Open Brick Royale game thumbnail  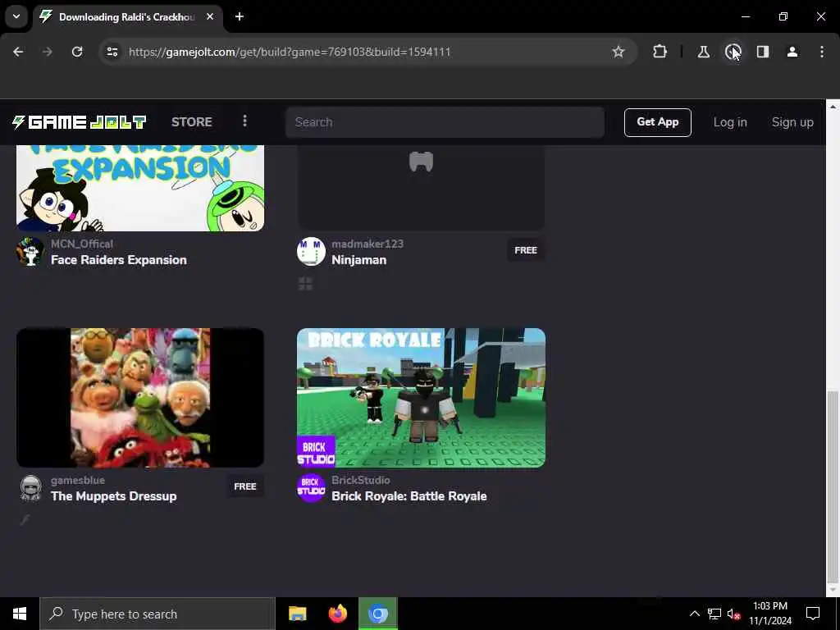pyautogui.click(x=421, y=398)
